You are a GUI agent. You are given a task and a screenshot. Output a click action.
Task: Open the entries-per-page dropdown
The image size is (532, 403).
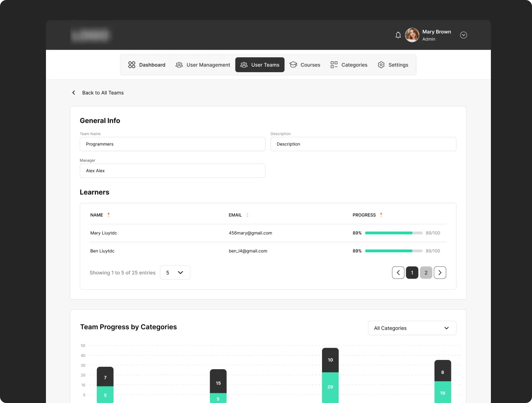point(175,273)
